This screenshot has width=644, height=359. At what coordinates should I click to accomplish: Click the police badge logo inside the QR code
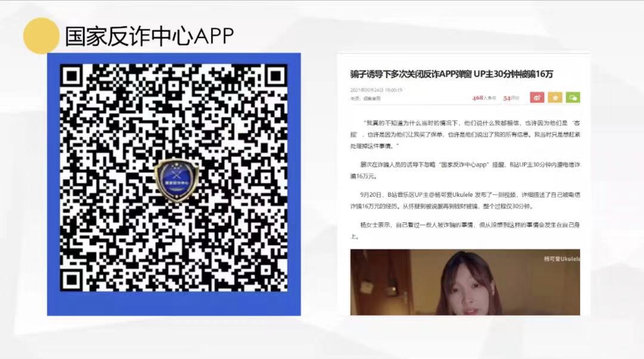pos(177,180)
